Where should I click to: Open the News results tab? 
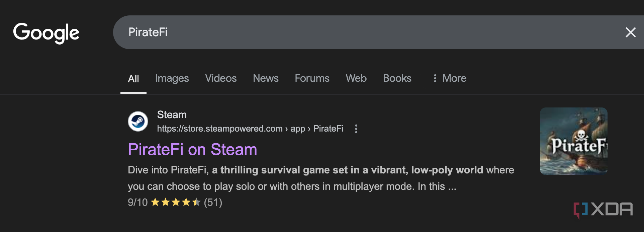point(265,78)
